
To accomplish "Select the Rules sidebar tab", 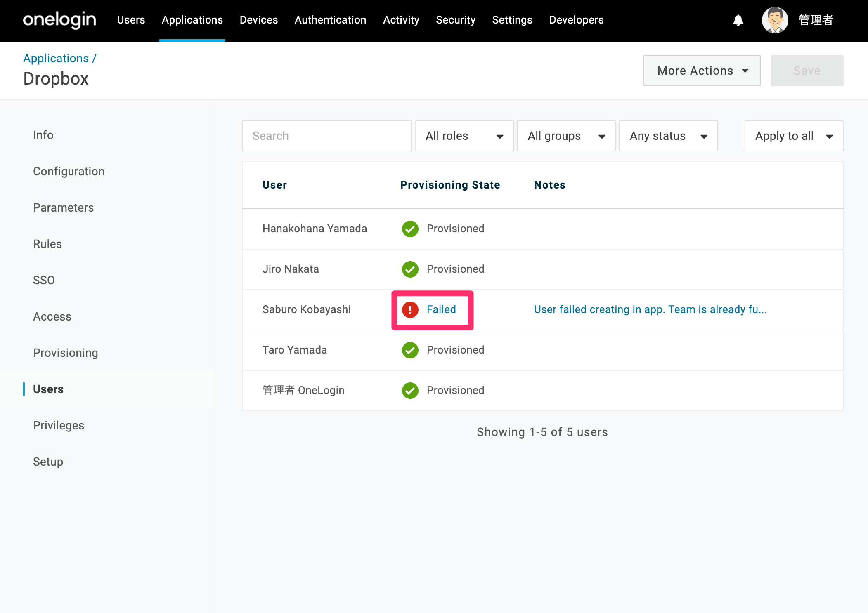I will (47, 244).
